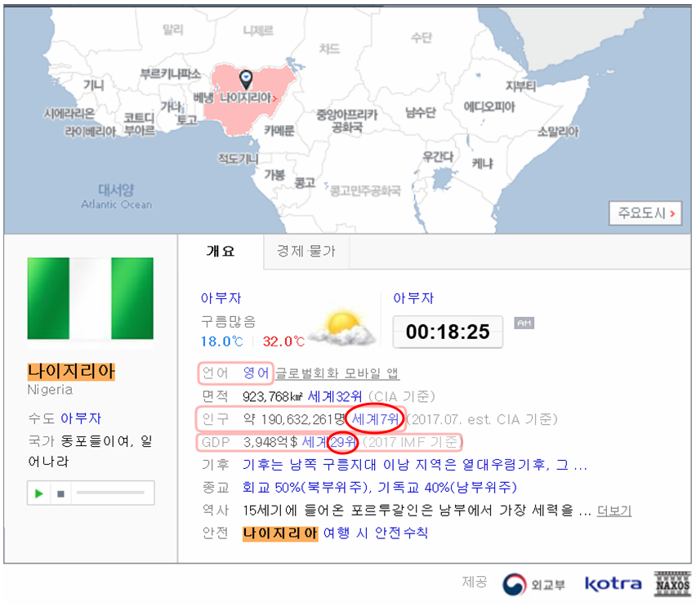Expand history text with 더보기
This screenshot has height=616, width=696.
[613, 511]
